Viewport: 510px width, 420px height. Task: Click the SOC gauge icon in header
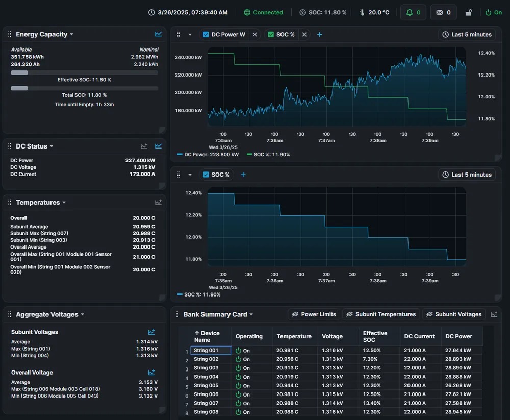tap(302, 12)
